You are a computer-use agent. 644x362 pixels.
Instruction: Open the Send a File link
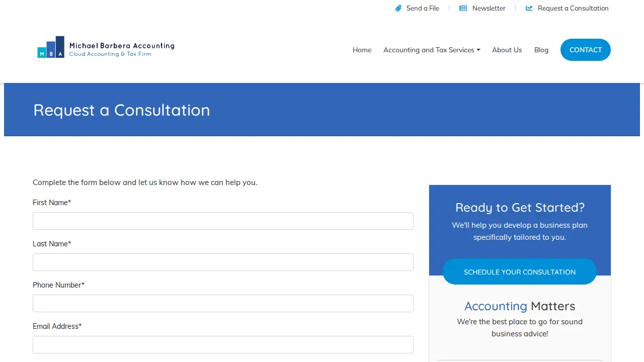(423, 8)
